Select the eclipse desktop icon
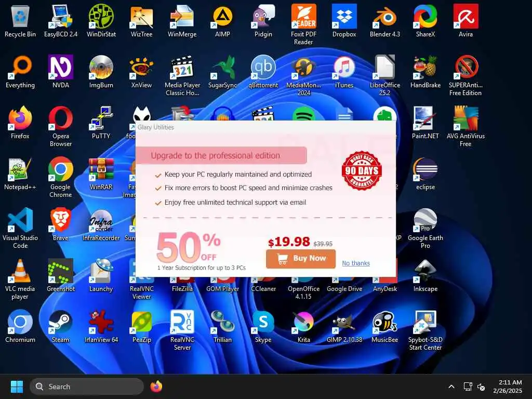Viewport: 532px width, 399px height. coord(425,174)
